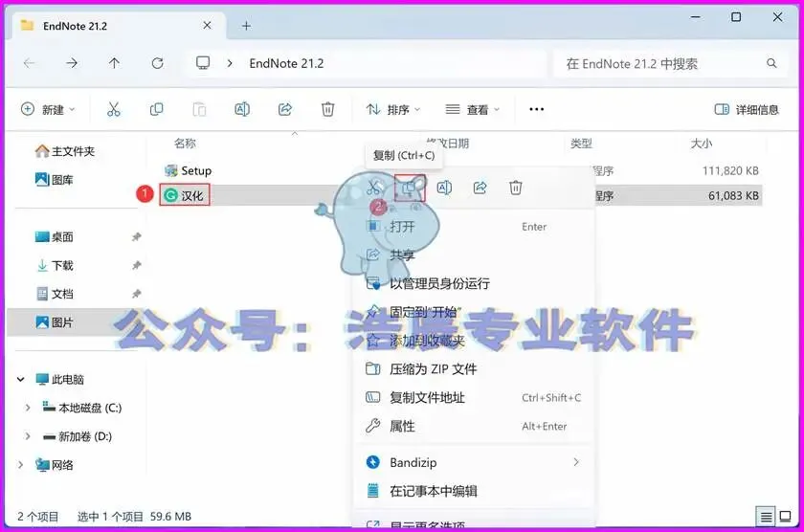Click the toolbar Delete trash icon
Image resolution: width=804 pixels, height=532 pixels.
(x=327, y=109)
